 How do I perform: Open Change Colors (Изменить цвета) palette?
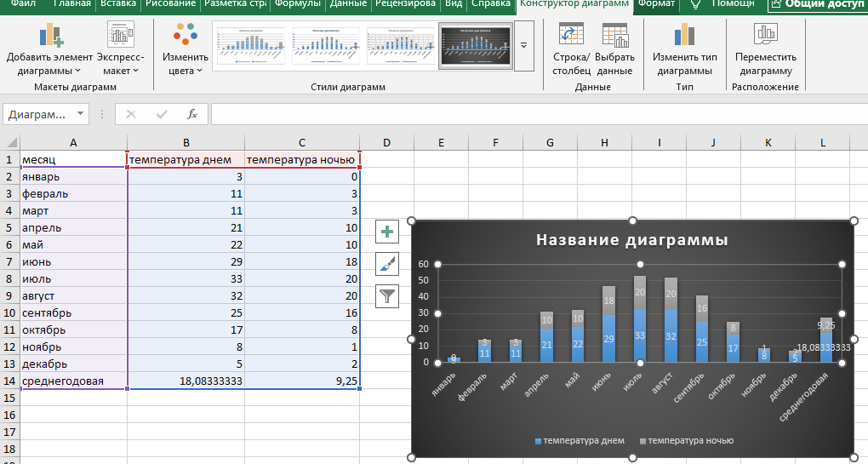186,36
